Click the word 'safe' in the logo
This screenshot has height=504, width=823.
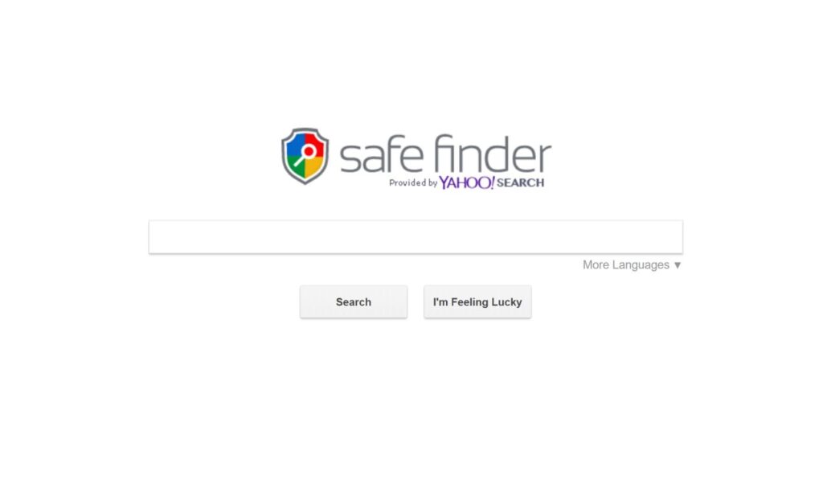click(x=382, y=155)
